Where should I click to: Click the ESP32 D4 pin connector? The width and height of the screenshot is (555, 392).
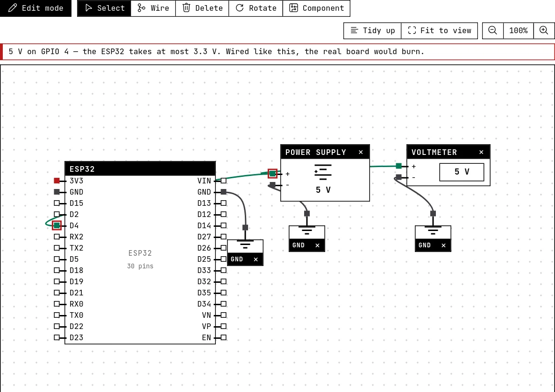coord(57,225)
